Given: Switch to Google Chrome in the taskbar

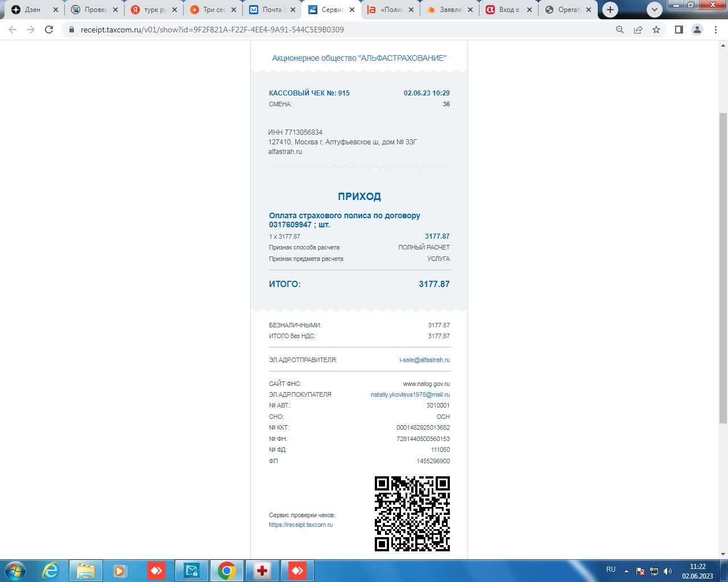Looking at the screenshot, I should (x=226, y=571).
